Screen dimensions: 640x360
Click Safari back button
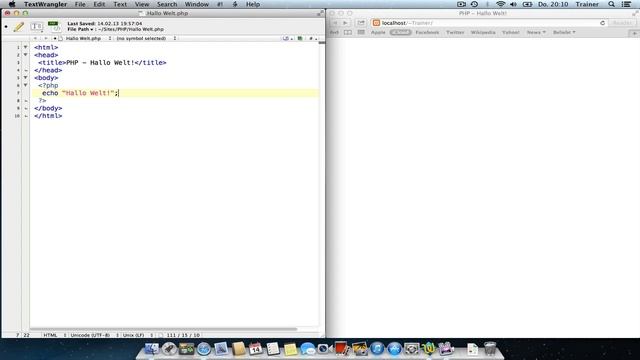pos(335,23)
